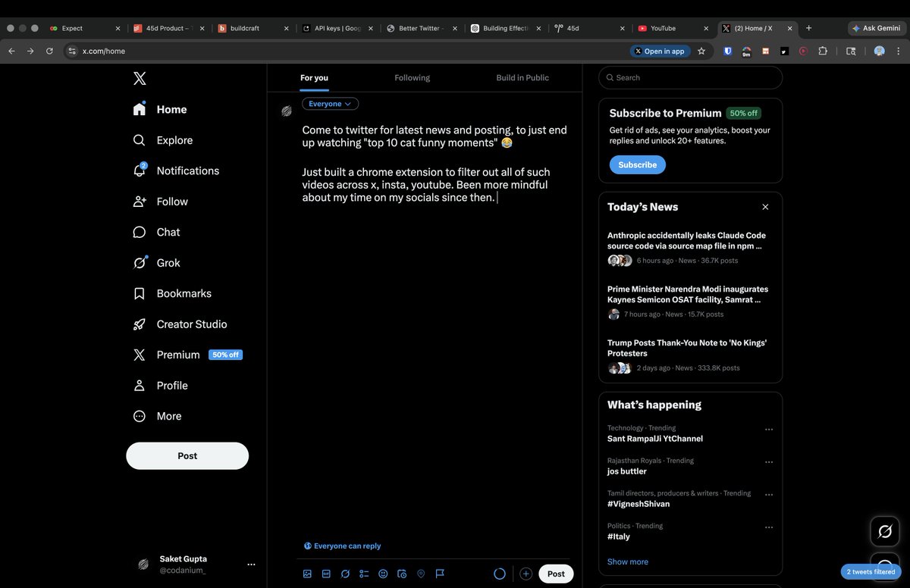The width and height of the screenshot is (910, 588).
Task: Open options for jos buttler trend
Action: 769,462
